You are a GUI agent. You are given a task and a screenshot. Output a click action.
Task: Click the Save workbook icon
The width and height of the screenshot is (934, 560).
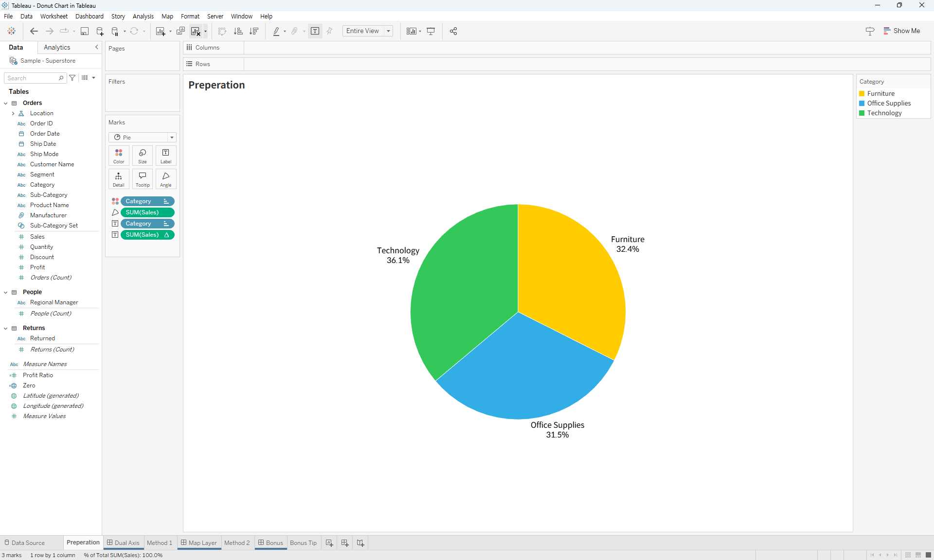[x=85, y=31]
